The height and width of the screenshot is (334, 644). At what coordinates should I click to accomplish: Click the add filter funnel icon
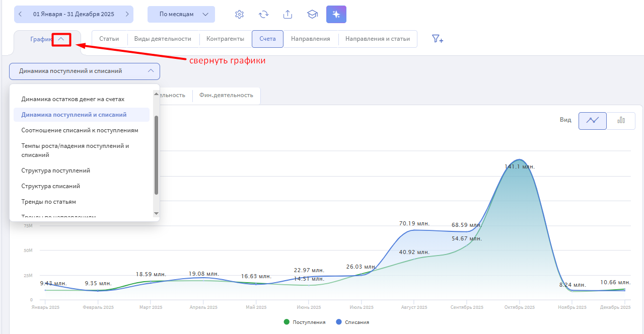[437, 39]
